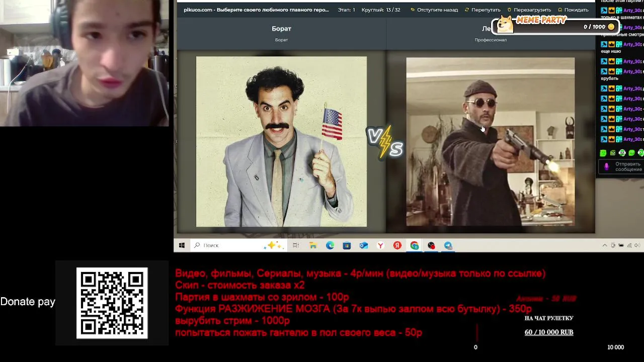Click Покидать to leave the game

573,10
